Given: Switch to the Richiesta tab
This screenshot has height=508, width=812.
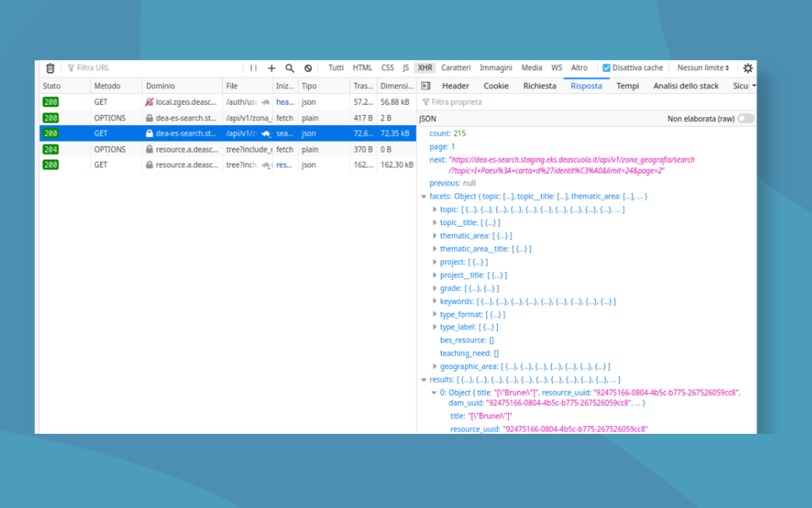Looking at the screenshot, I should 539,86.
